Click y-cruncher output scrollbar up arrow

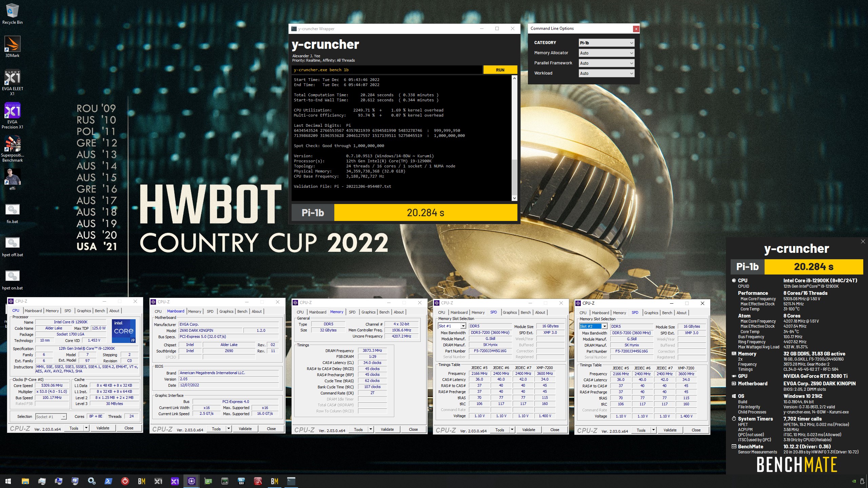(514, 78)
